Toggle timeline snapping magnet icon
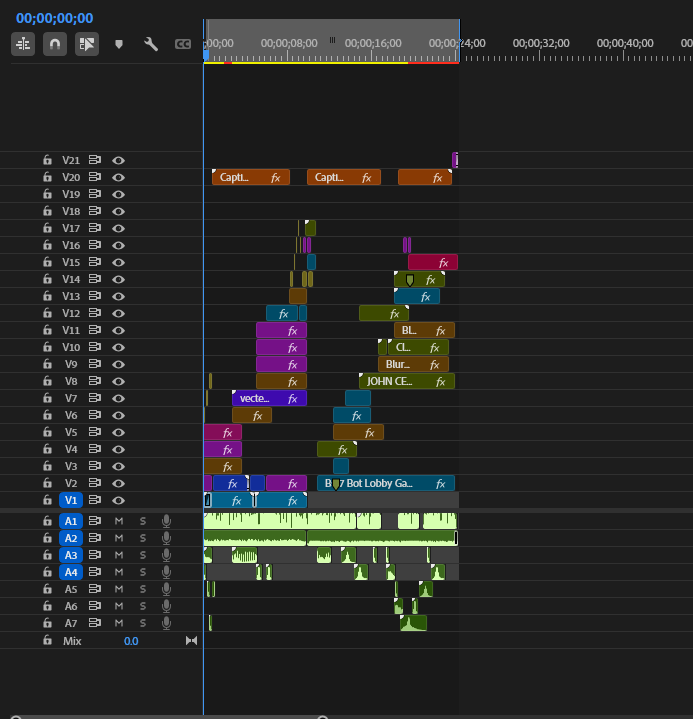Viewport: 693px width, 719px height. (x=55, y=44)
